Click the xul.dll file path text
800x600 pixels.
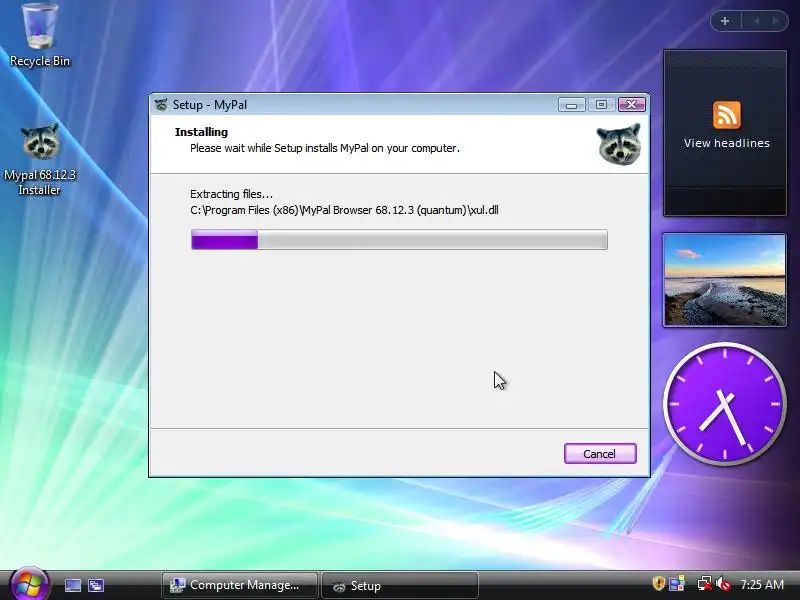pyautogui.click(x=344, y=210)
